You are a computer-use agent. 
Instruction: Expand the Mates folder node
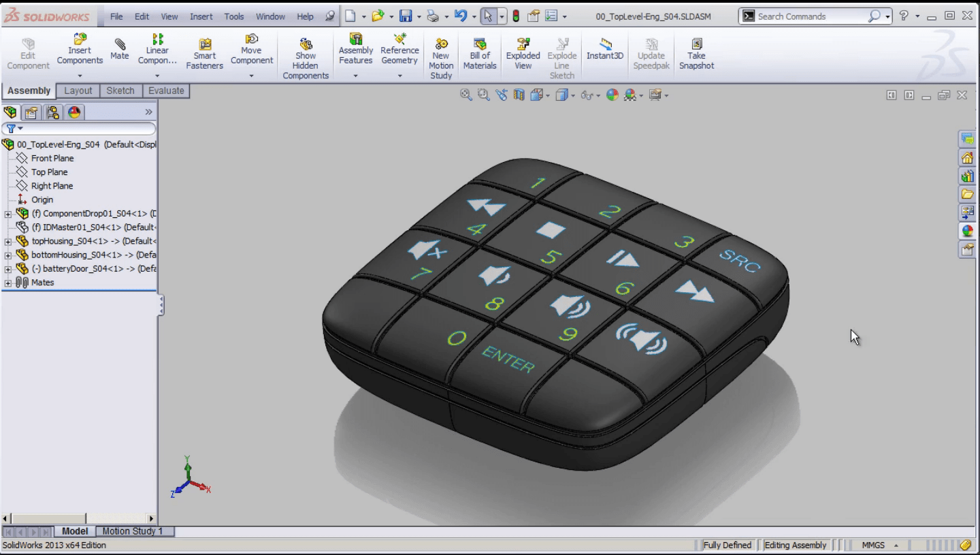8,283
